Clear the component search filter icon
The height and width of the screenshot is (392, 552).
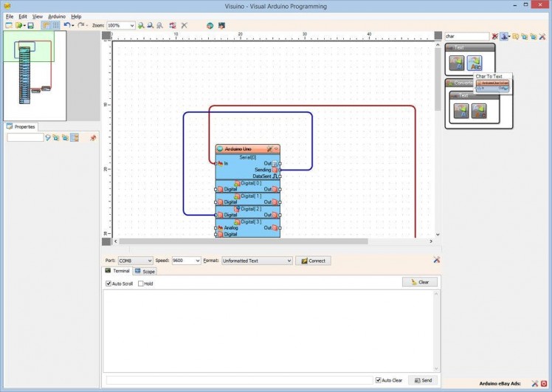click(494, 36)
